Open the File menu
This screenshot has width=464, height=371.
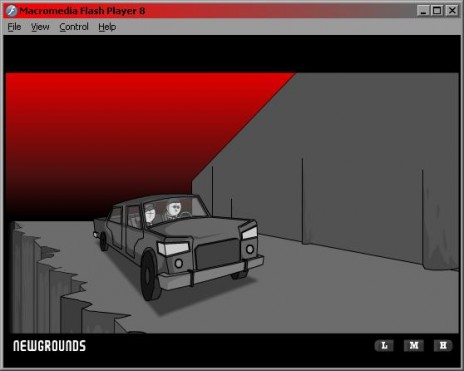click(x=14, y=27)
